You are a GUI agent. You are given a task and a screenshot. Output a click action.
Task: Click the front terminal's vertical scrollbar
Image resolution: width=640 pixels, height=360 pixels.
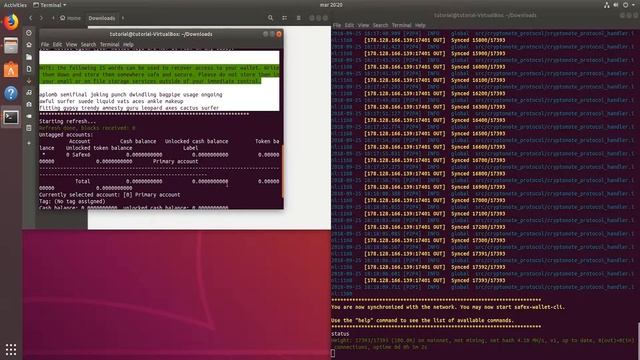tap(282, 171)
